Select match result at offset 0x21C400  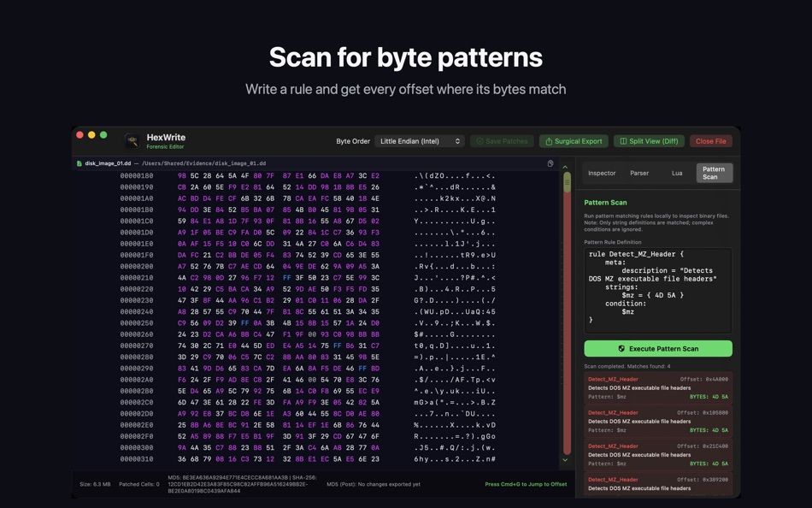(x=658, y=455)
